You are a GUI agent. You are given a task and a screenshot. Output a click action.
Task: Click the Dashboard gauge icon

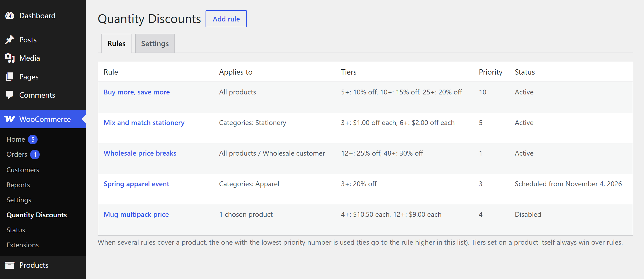(10, 16)
